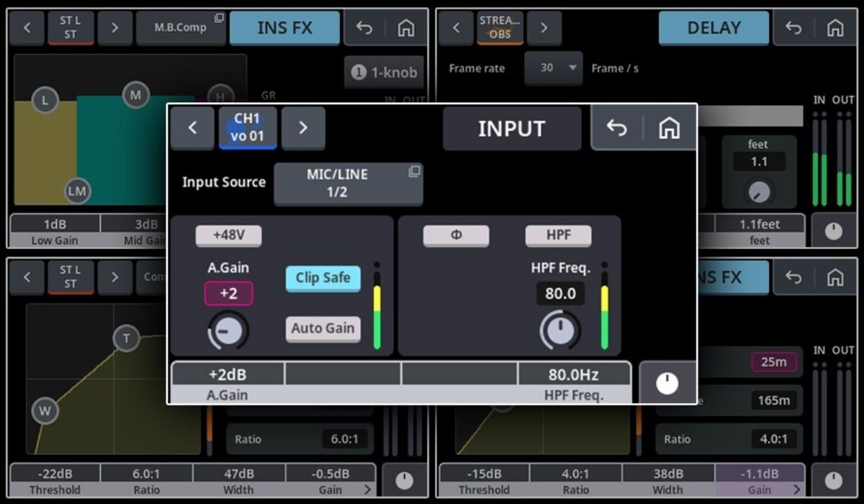Enable the Clip Safe button

[x=323, y=278]
